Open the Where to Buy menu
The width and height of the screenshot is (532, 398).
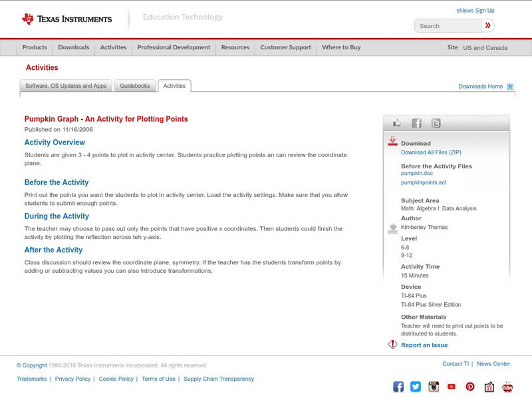[341, 47]
